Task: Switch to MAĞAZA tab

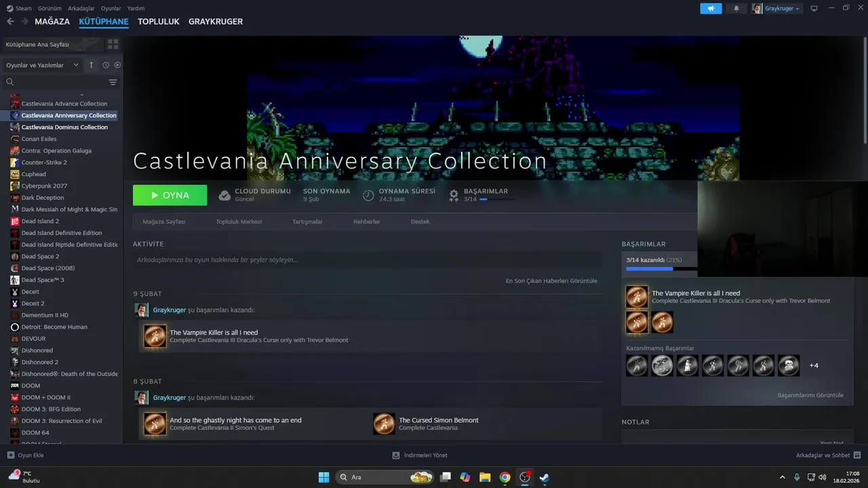Action: 52,22
